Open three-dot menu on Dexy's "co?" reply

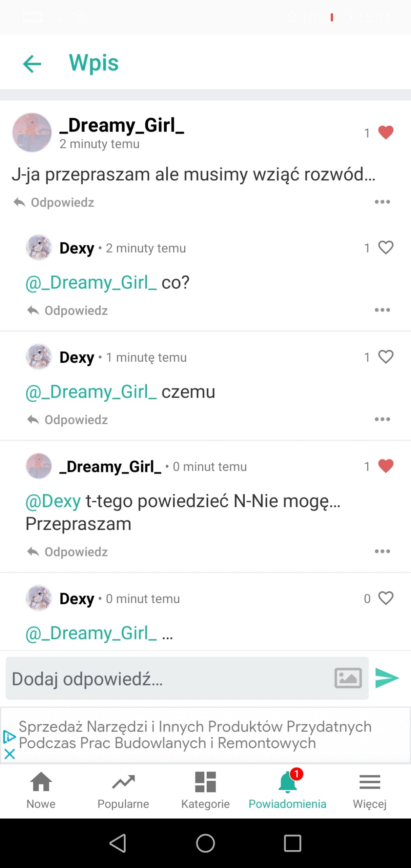[382, 310]
